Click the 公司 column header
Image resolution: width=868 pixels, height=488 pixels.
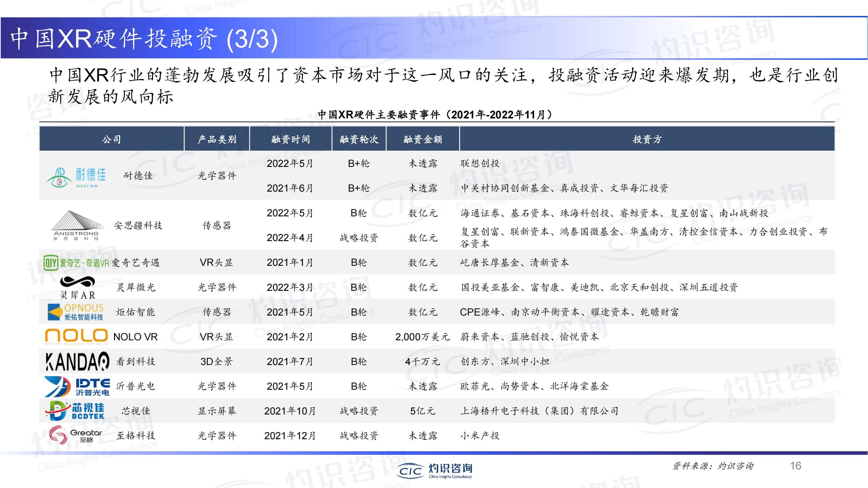[112, 139]
